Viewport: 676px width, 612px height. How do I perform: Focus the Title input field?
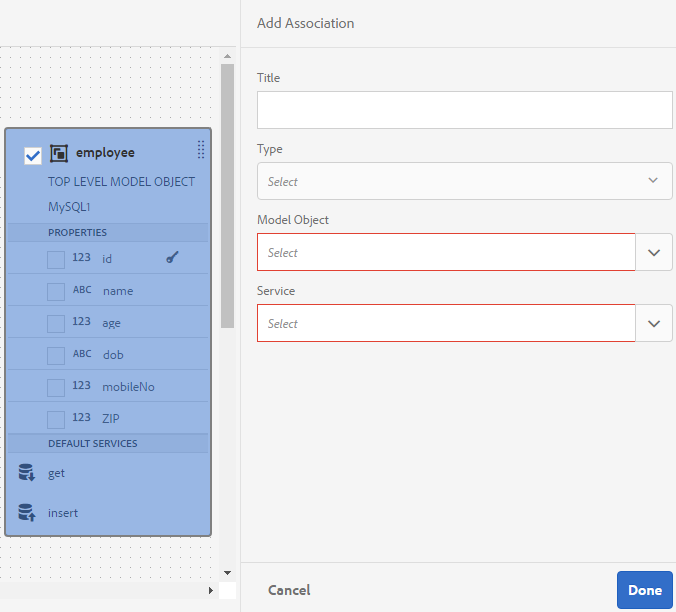(x=464, y=110)
